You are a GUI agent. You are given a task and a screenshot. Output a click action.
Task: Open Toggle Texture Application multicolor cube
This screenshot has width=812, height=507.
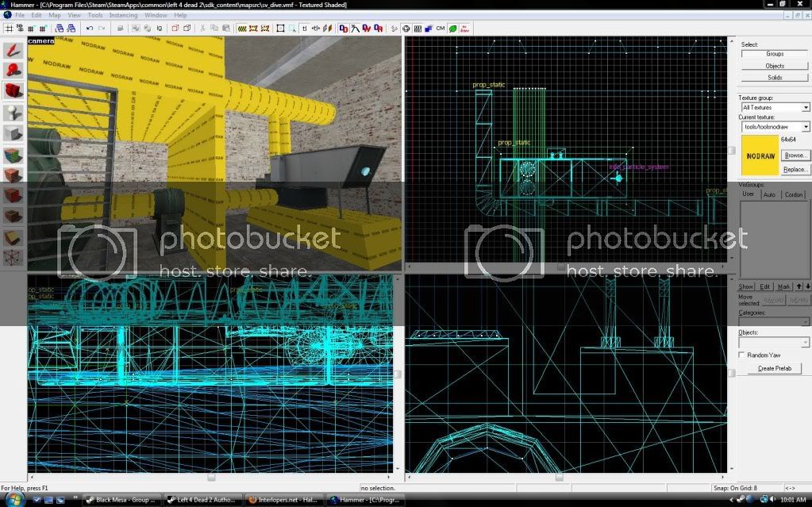coord(13,155)
